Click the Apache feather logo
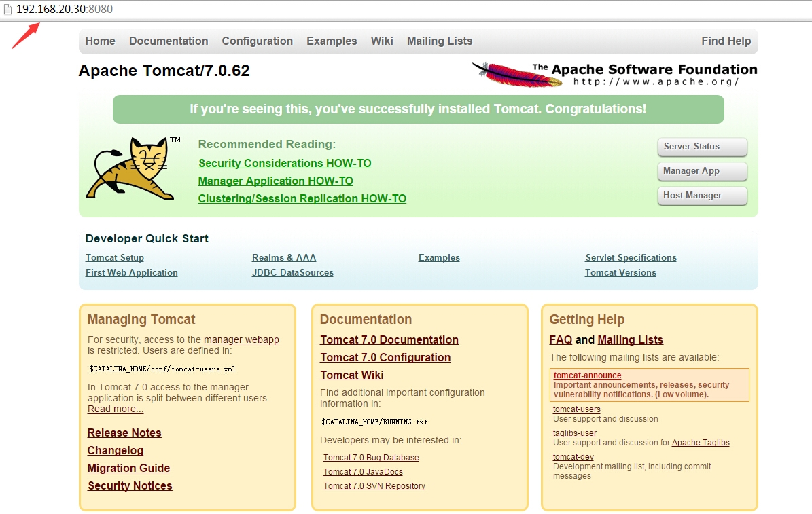 [x=516, y=75]
